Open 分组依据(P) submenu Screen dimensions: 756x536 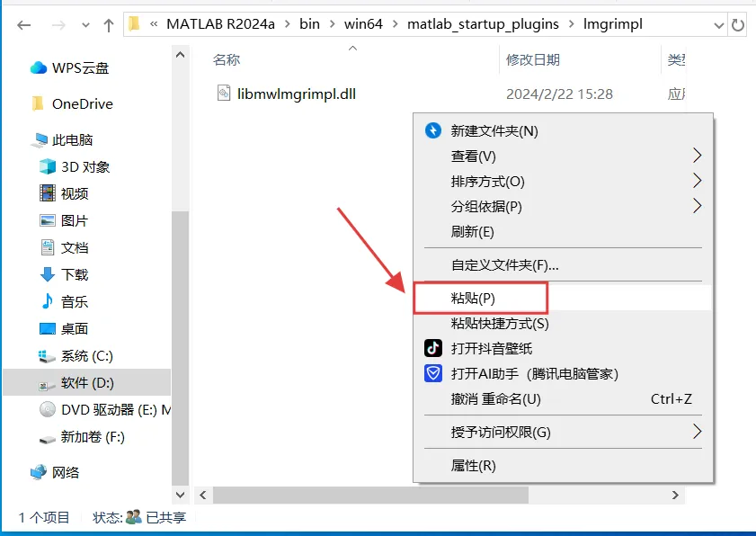click(563, 206)
